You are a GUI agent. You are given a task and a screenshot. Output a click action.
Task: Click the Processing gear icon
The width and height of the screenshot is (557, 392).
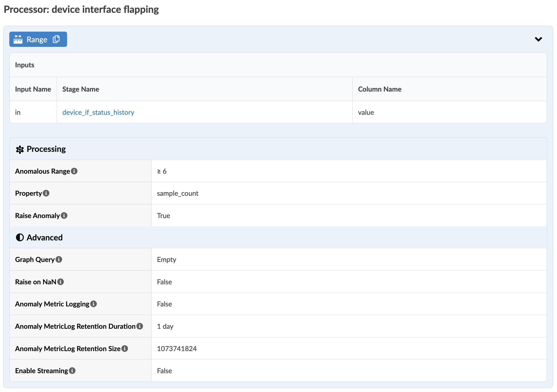(20, 149)
